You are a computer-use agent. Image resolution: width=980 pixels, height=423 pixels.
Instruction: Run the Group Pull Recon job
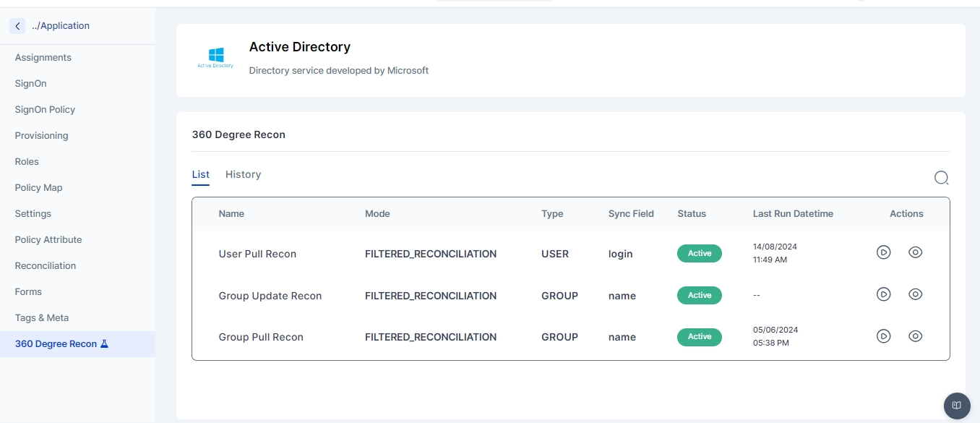coord(883,336)
